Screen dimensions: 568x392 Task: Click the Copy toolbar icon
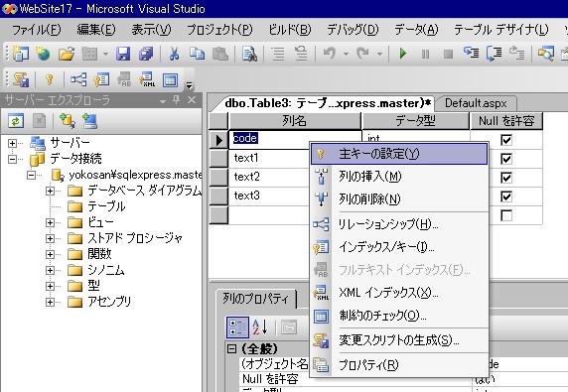pyautogui.click(x=197, y=54)
